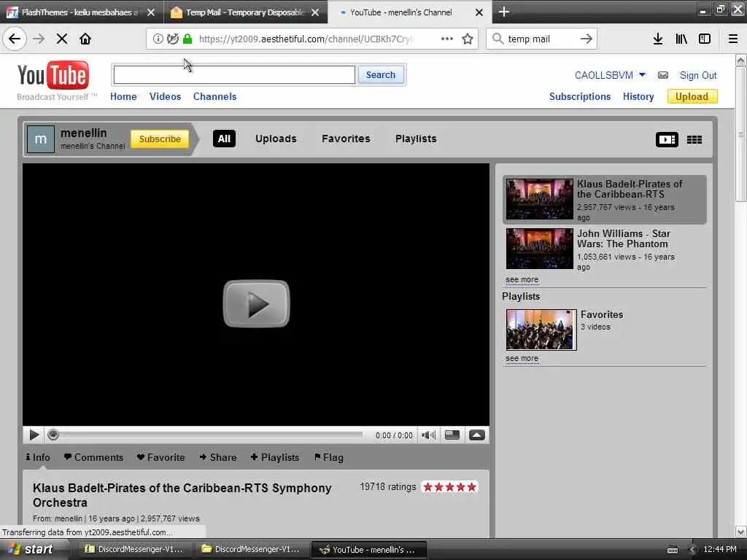Open the Favorites playlist thumbnail
Viewport: 747px width, 560px height.
click(x=541, y=330)
